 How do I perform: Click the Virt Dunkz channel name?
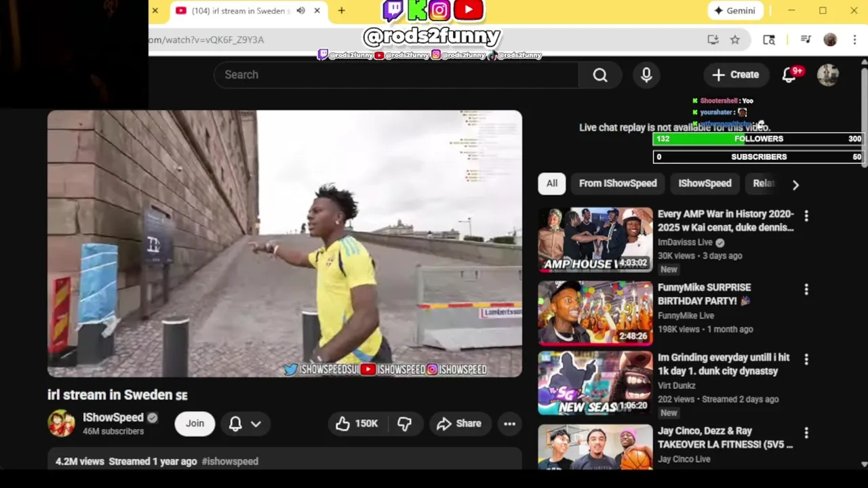tap(677, 386)
